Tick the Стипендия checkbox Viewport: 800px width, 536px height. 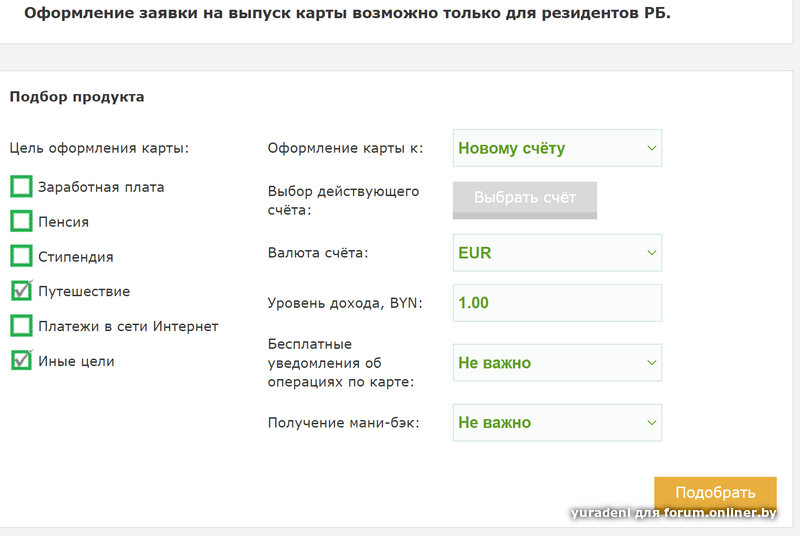[21, 256]
